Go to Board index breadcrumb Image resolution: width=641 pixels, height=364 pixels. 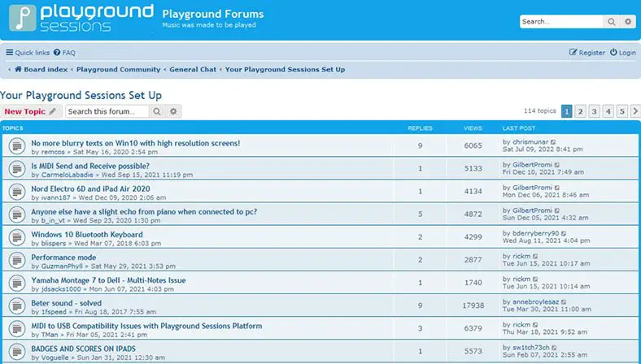coord(41,69)
